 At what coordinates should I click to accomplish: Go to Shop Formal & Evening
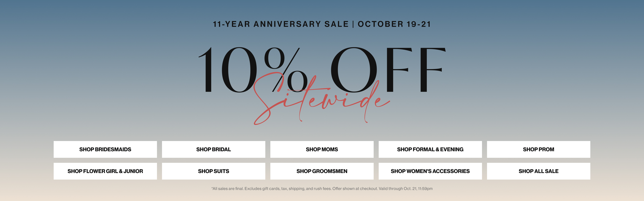430,149
